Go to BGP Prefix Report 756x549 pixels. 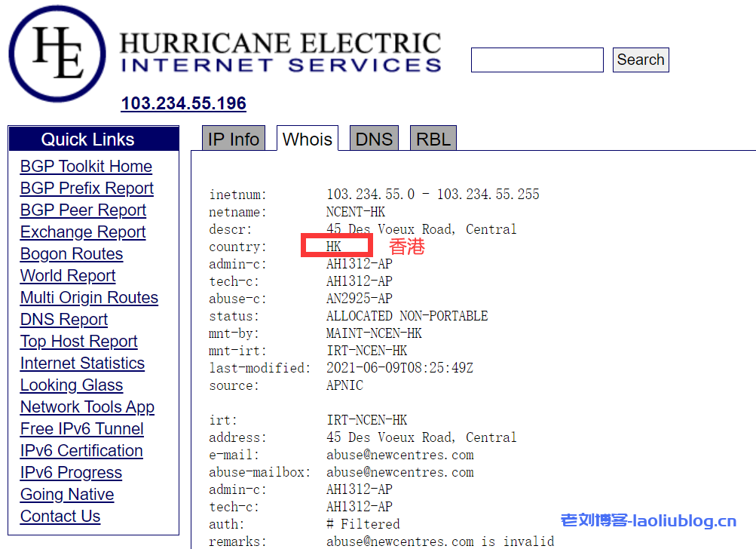click(x=87, y=189)
